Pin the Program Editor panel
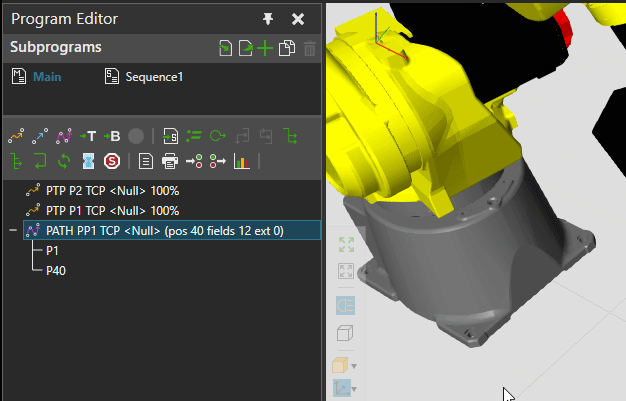Image resolution: width=626 pixels, height=401 pixels. coord(268,18)
